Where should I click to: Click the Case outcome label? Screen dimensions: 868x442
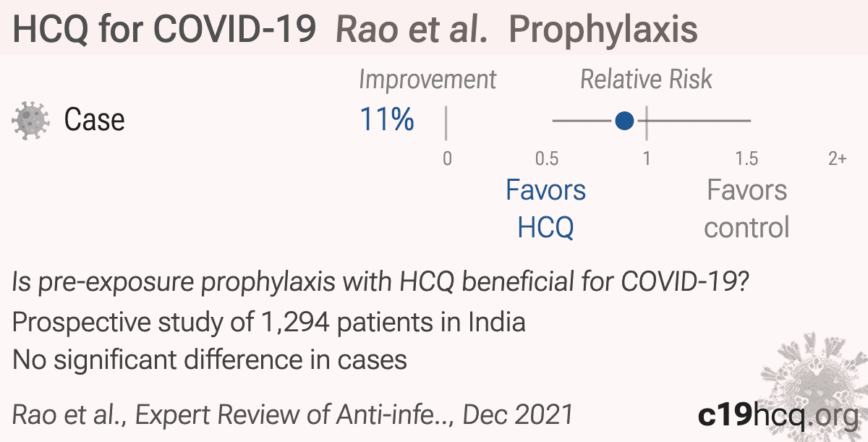(94, 119)
